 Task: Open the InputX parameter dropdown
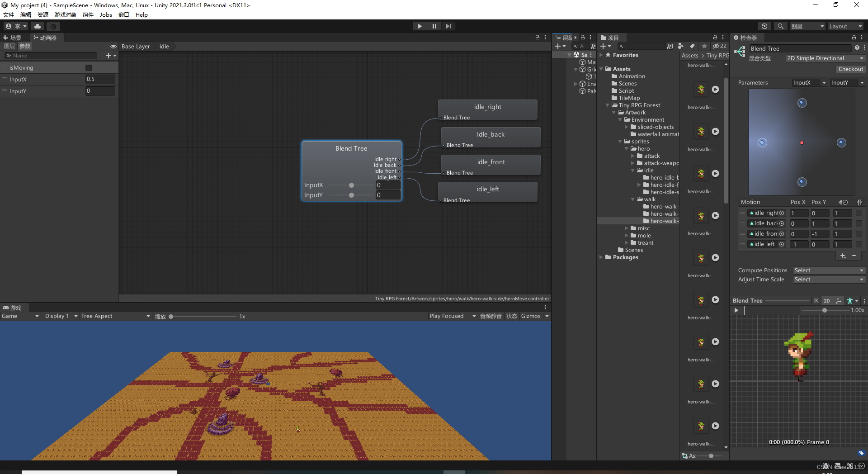tap(810, 83)
